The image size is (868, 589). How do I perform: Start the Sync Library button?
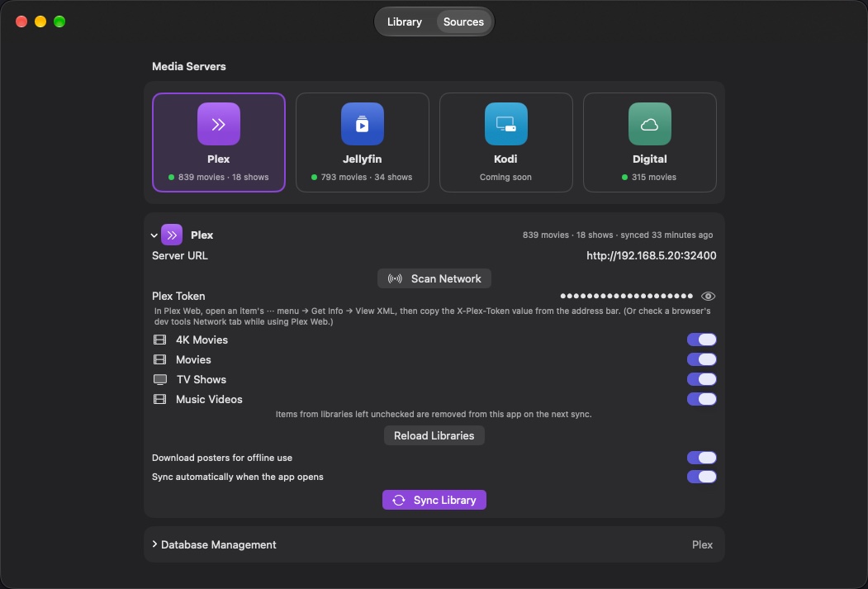(434, 500)
